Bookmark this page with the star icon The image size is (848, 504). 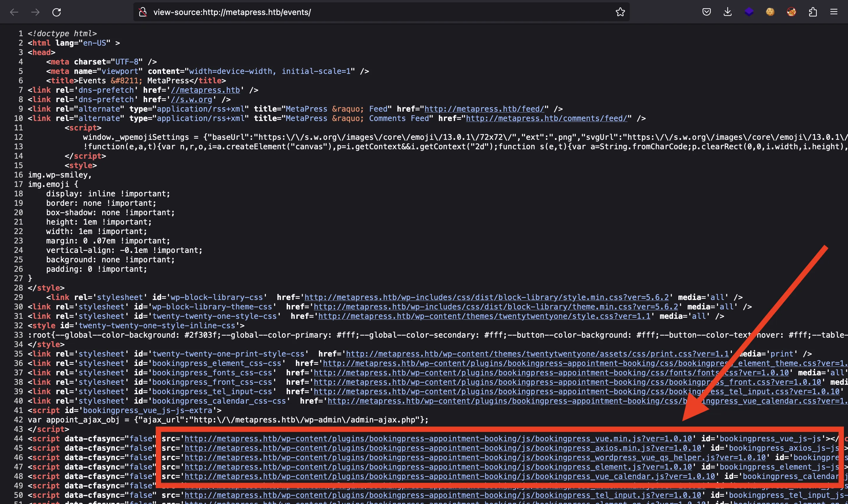point(620,12)
